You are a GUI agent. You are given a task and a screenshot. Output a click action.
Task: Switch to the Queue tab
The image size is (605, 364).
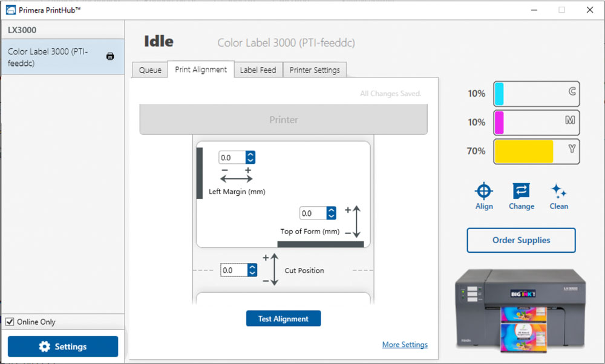(x=150, y=70)
